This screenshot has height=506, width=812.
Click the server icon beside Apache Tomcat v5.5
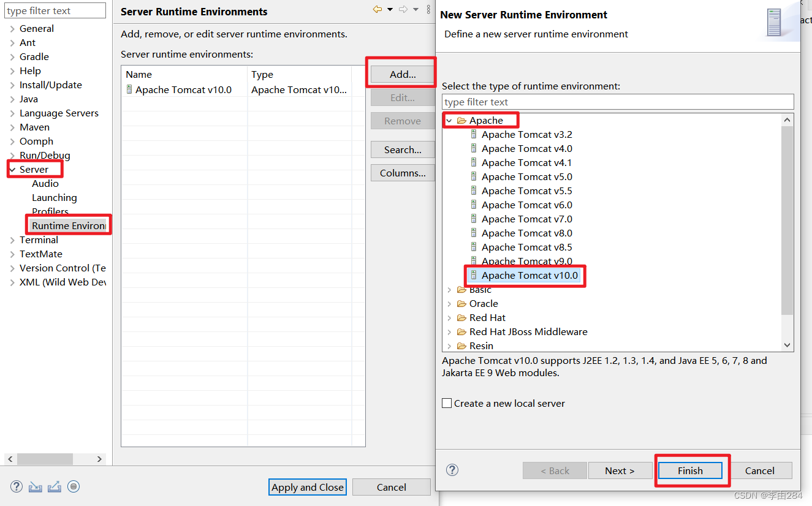click(x=474, y=191)
